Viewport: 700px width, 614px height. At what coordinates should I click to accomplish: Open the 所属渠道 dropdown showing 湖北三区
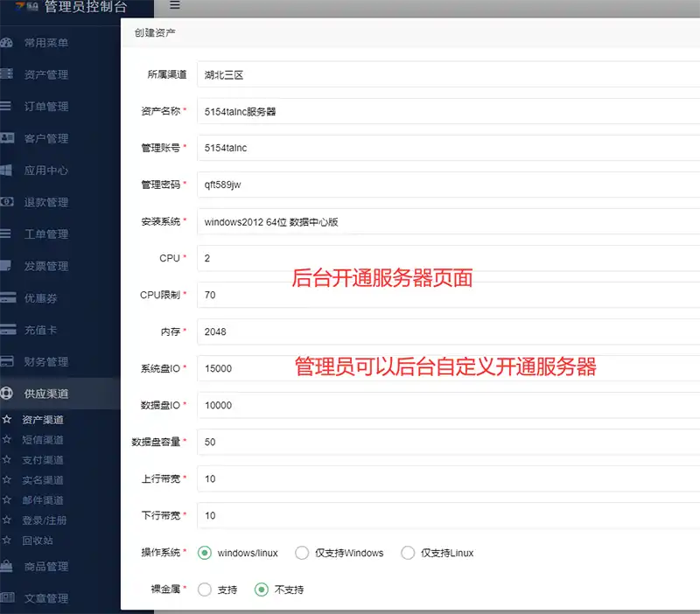point(448,74)
